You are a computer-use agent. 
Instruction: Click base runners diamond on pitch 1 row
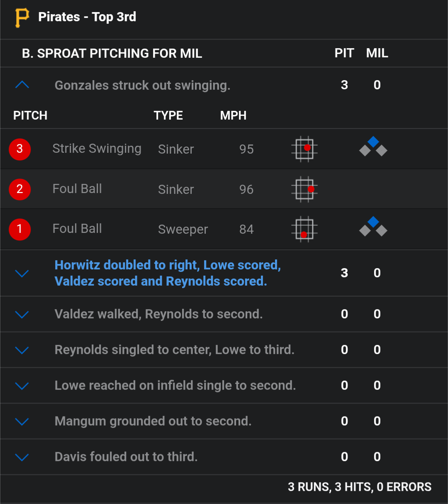point(373,227)
